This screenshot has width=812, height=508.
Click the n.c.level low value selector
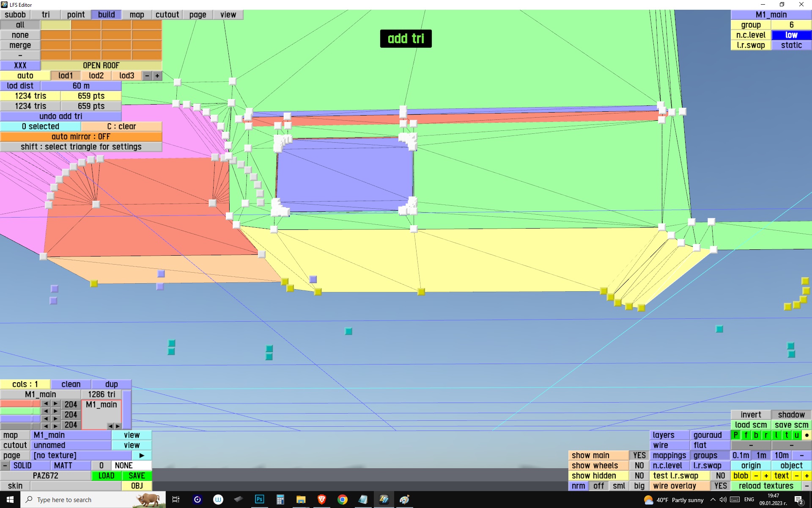[791, 35]
